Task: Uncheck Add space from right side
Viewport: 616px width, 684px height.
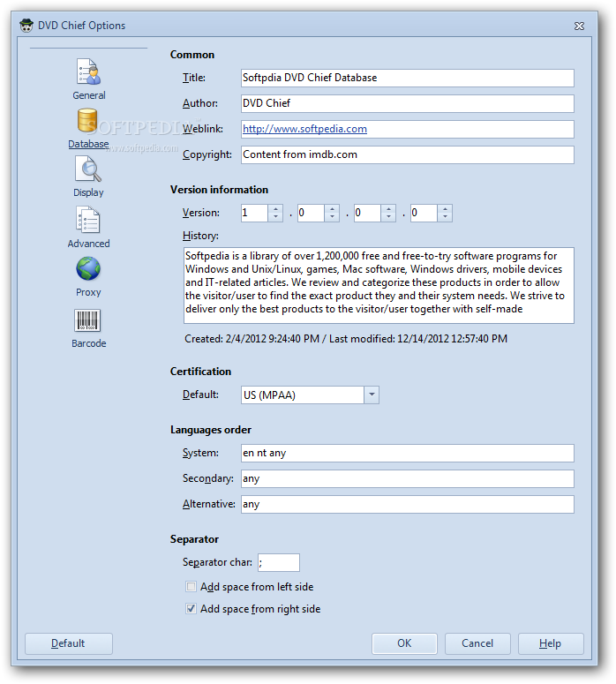Action: click(192, 608)
